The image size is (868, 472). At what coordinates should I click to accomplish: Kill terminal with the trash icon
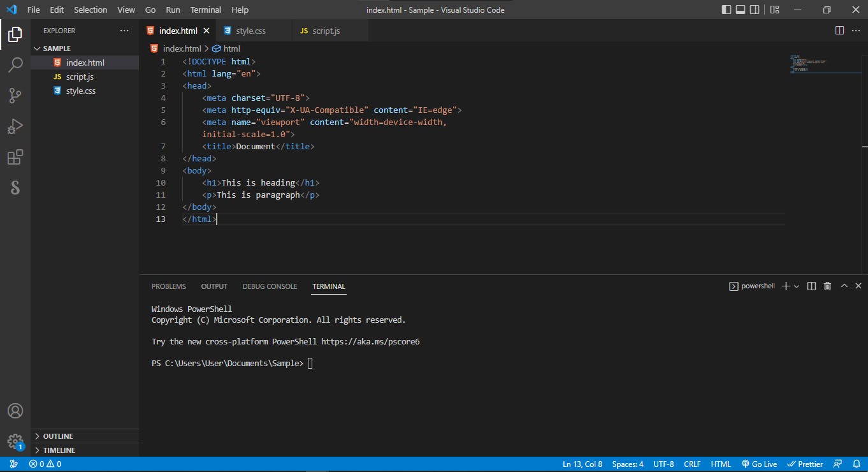(x=827, y=286)
